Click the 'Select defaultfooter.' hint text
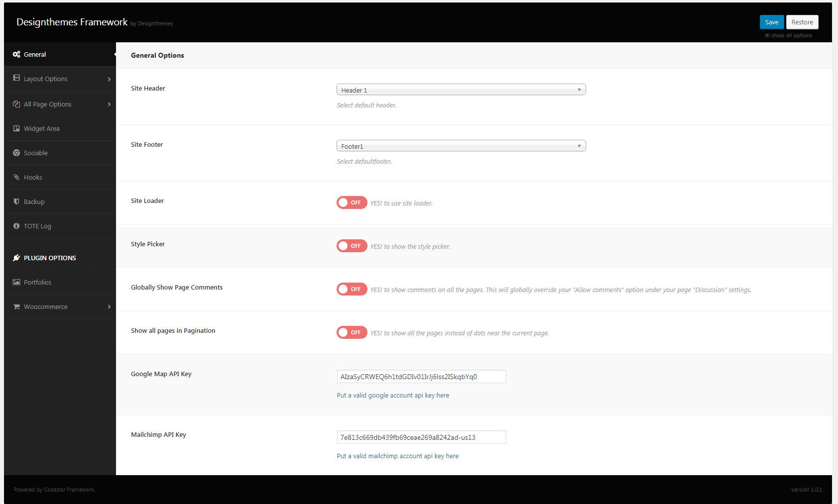The width and height of the screenshot is (838, 504). click(x=364, y=161)
